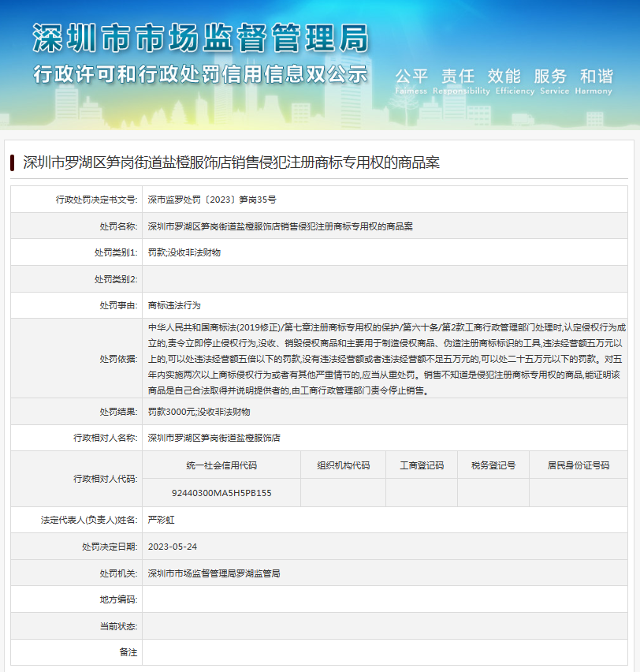The height and width of the screenshot is (672, 640).
Task: Click the 统一社会信用代码 column header
Action: [221, 465]
